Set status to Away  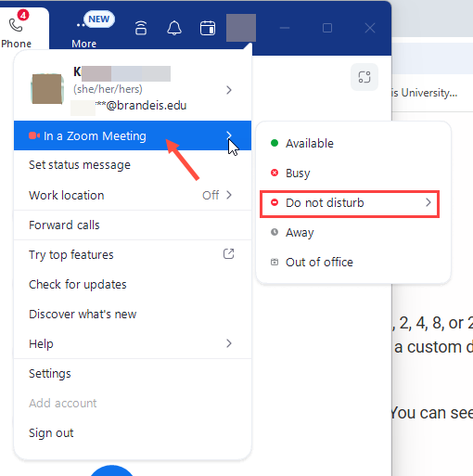pyautogui.click(x=353, y=232)
